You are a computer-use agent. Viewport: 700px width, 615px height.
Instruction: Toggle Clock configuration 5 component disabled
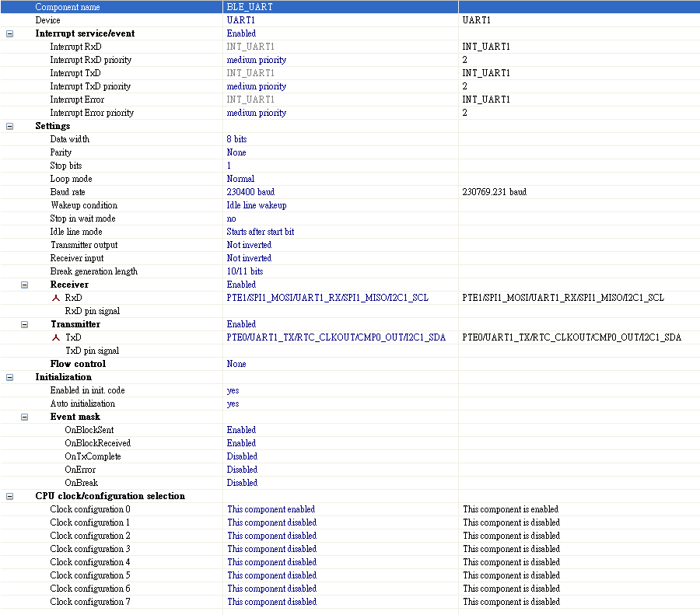click(x=272, y=575)
